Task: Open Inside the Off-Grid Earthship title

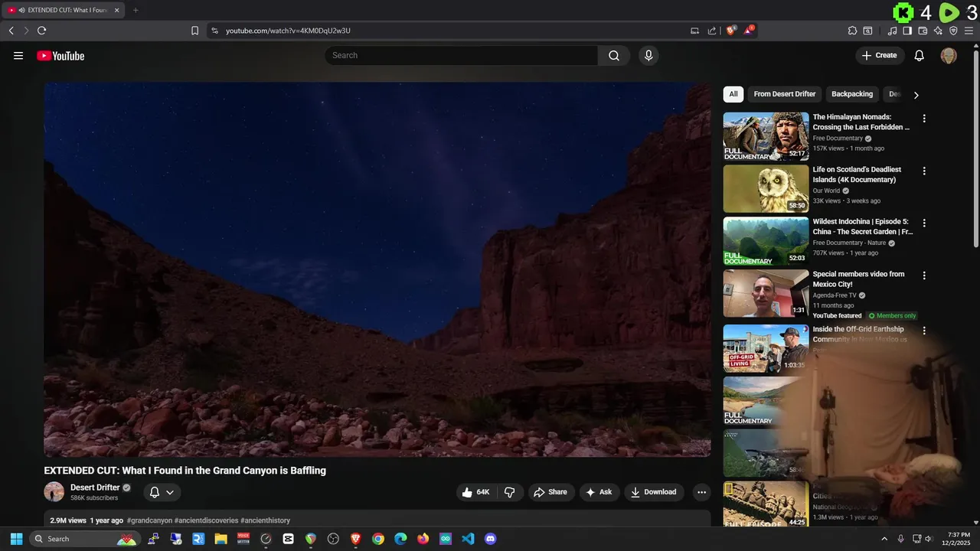Action: click(860, 334)
